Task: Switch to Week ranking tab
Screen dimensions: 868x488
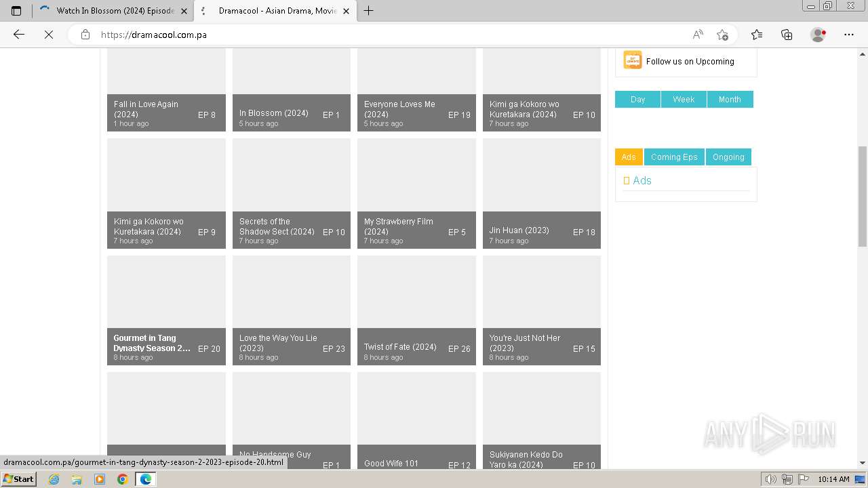Action: [684, 100]
